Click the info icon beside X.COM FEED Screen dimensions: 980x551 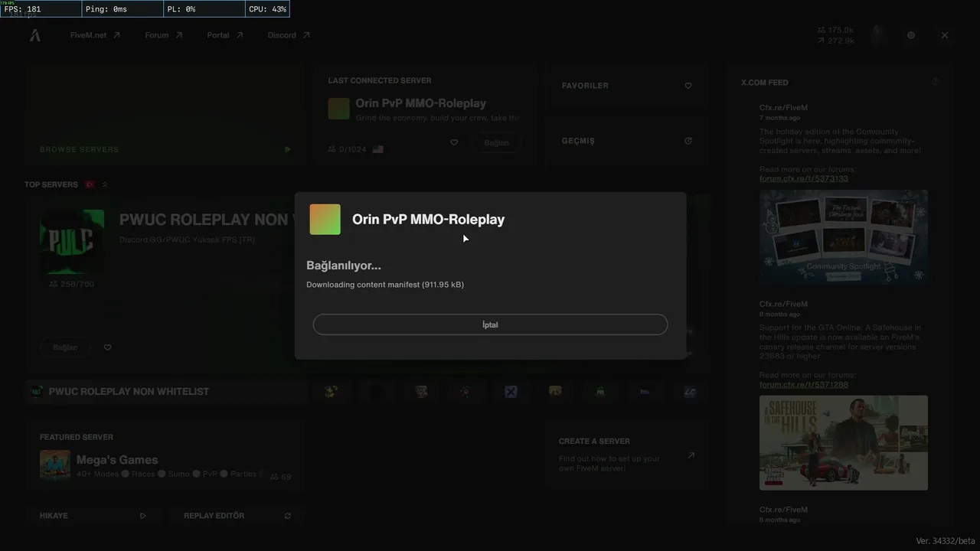(x=936, y=81)
